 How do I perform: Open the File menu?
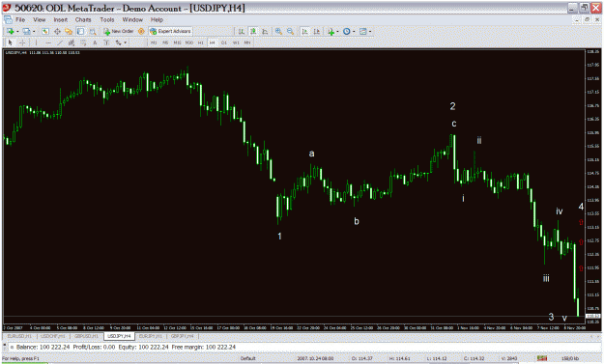(20, 19)
